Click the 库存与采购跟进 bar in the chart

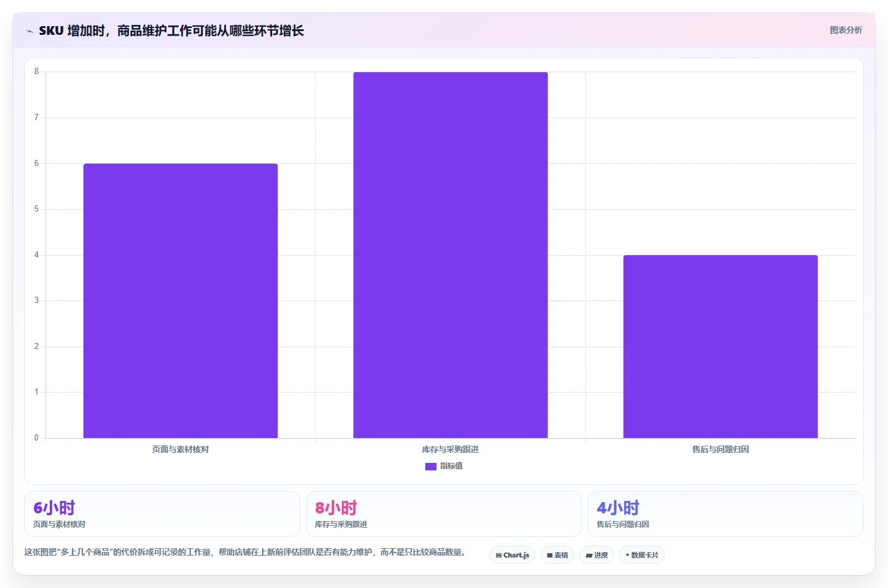[x=450, y=255]
